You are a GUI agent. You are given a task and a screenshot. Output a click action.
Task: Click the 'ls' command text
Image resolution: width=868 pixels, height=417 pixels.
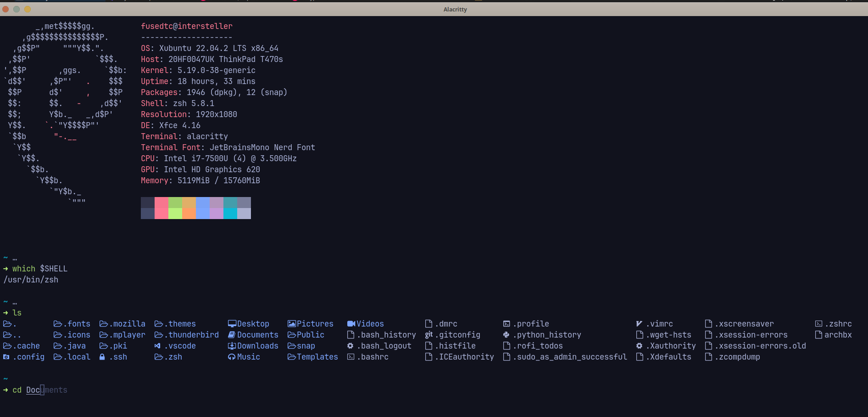pyautogui.click(x=17, y=313)
